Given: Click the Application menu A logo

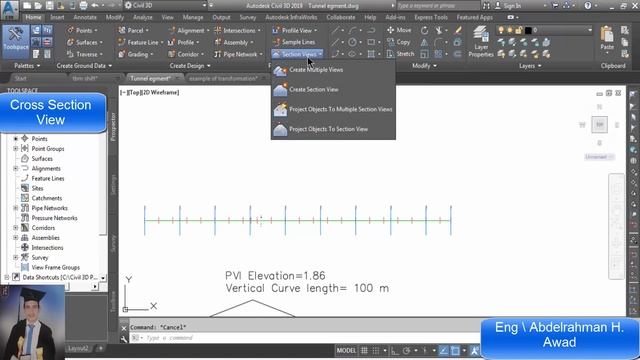Looking at the screenshot, I should pos(9,9).
